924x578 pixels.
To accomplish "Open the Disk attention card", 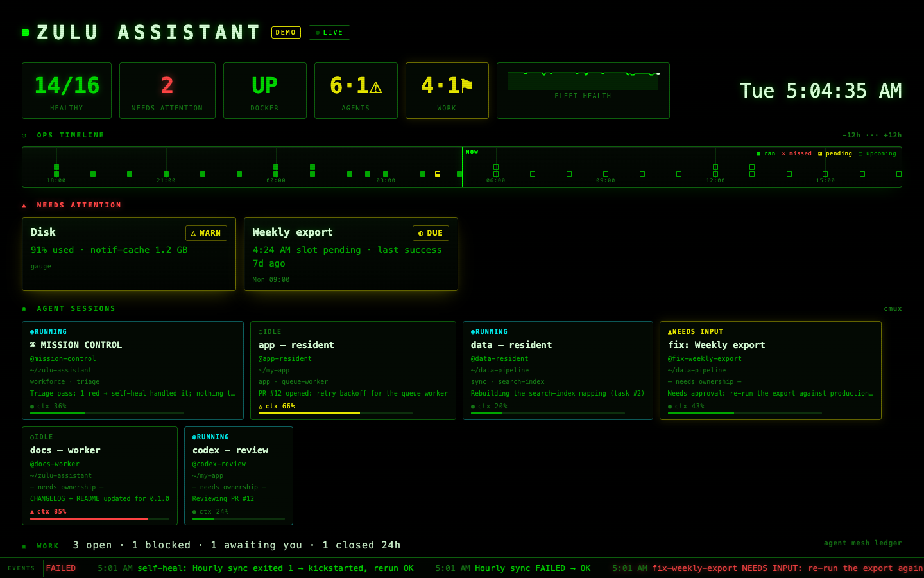I will tap(129, 254).
